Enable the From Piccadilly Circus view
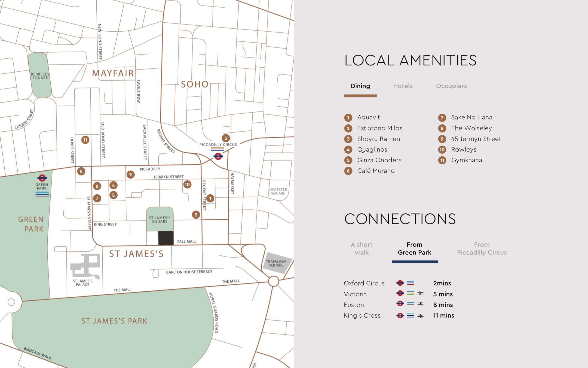 [482, 249]
